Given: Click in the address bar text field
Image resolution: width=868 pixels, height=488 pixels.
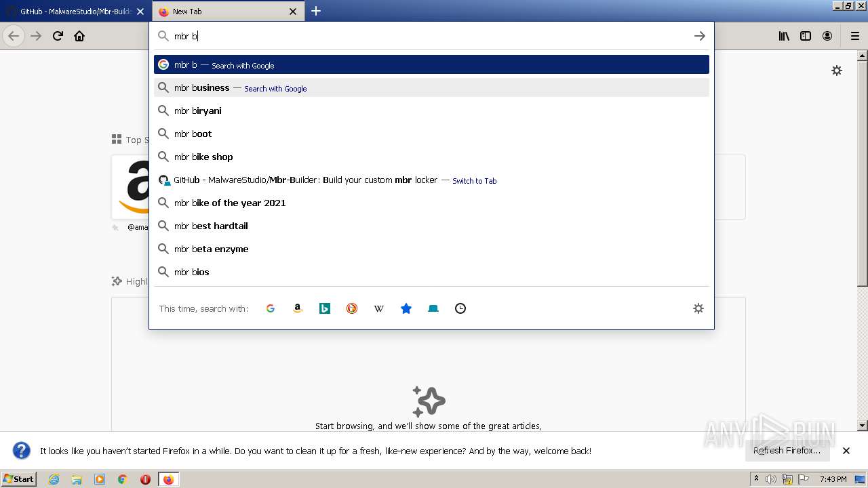Looking at the screenshot, I should (431, 36).
